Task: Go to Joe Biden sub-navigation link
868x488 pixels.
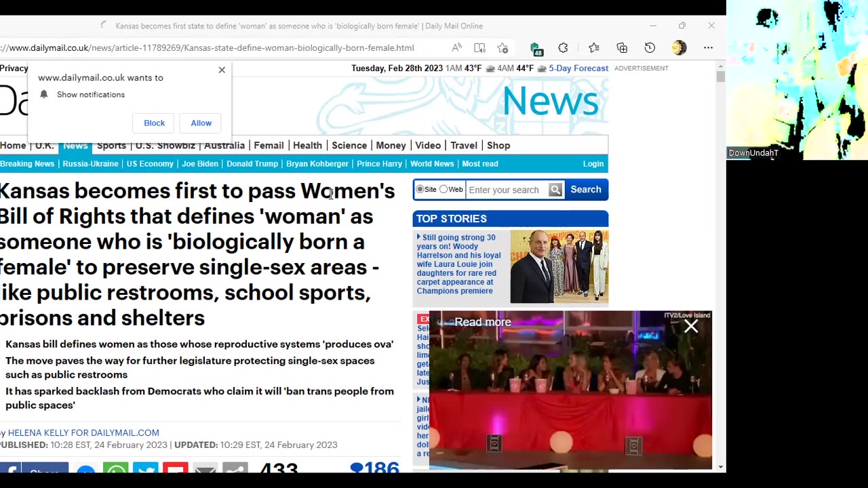Action: click(x=200, y=164)
